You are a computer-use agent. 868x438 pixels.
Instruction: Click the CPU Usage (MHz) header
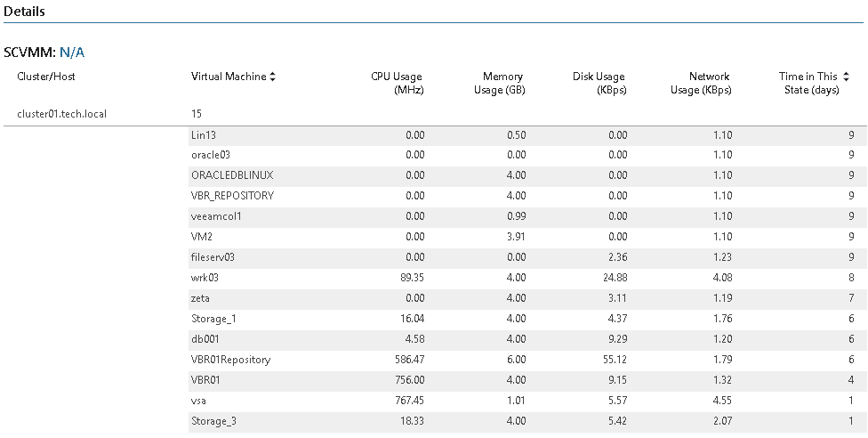point(397,83)
